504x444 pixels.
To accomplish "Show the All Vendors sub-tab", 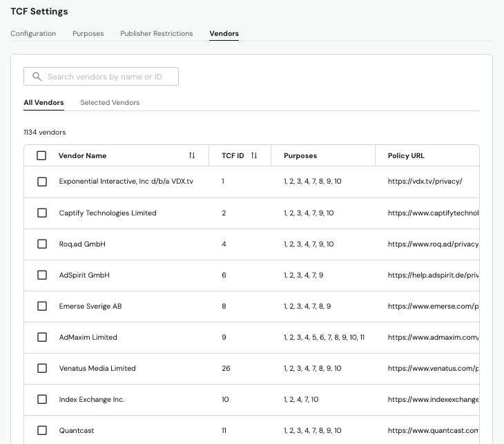I will [x=43, y=103].
